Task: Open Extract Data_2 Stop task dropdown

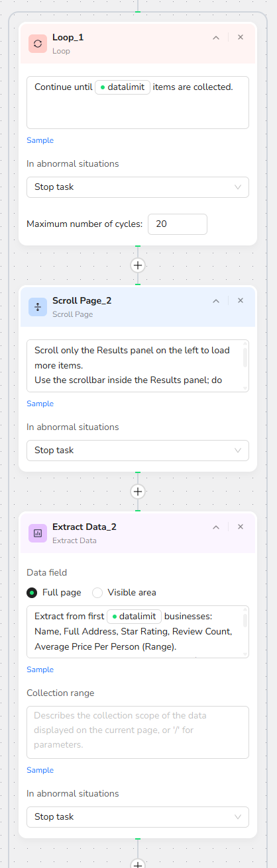Action: tap(138, 817)
